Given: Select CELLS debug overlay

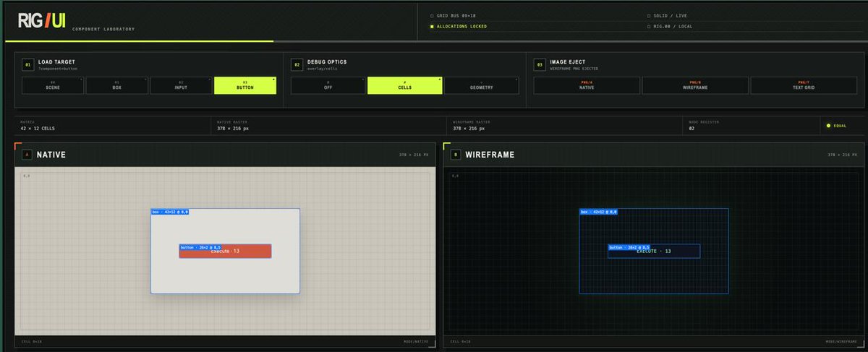Looking at the screenshot, I should tap(404, 85).
